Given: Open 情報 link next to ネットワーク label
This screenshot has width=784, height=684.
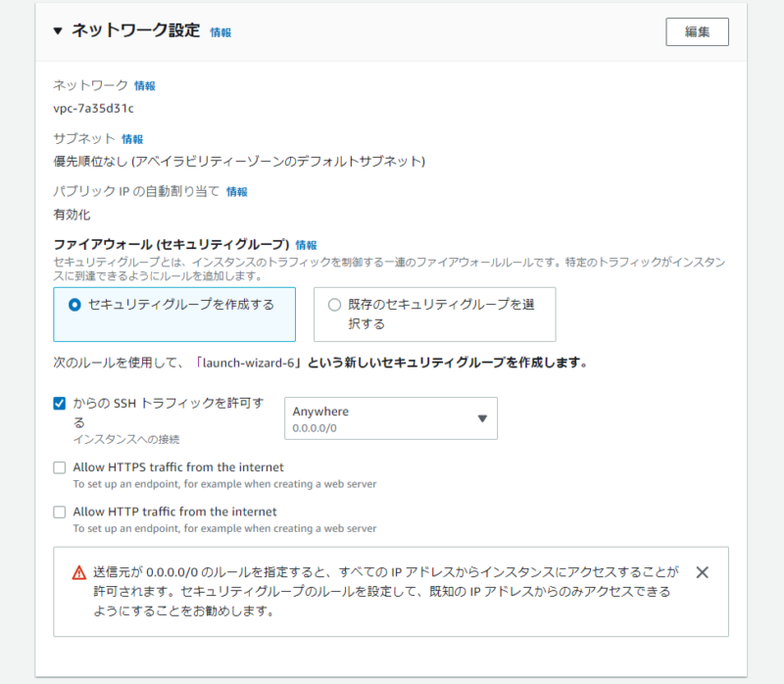Looking at the screenshot, I should (144, 86).
